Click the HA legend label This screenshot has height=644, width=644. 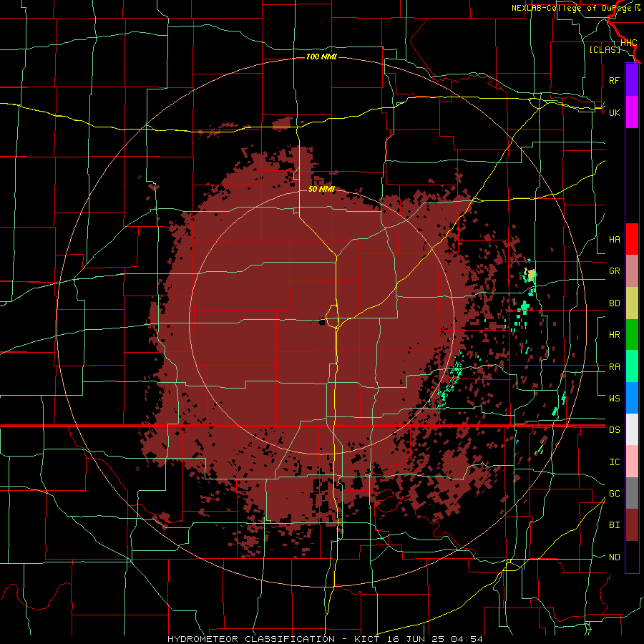(x=614, y=240)
